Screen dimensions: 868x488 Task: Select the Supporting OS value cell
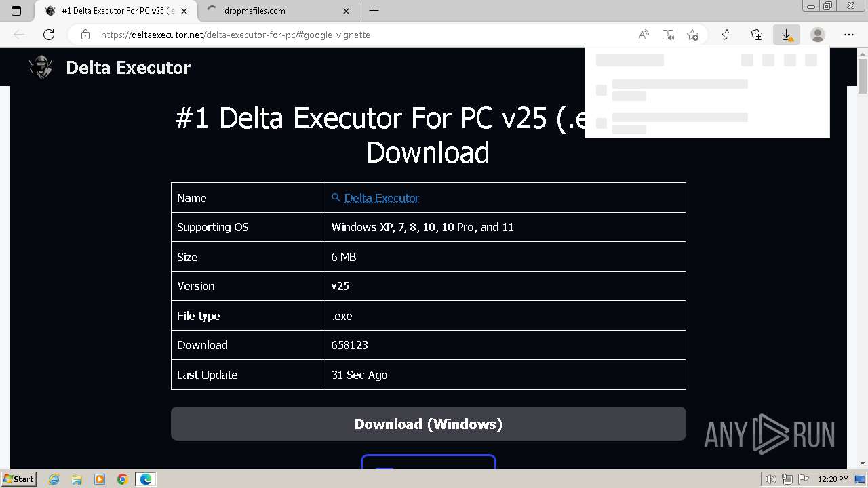[505, 227]
